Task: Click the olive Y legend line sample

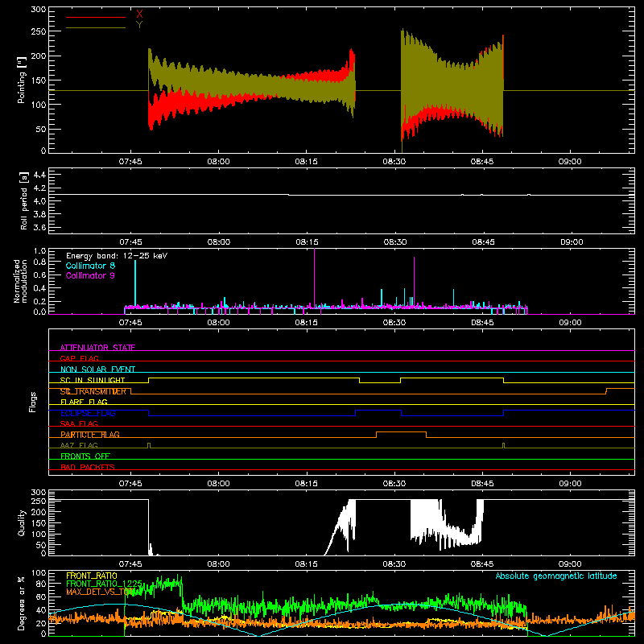Action: pyautogui.click(x=96, y=27)
